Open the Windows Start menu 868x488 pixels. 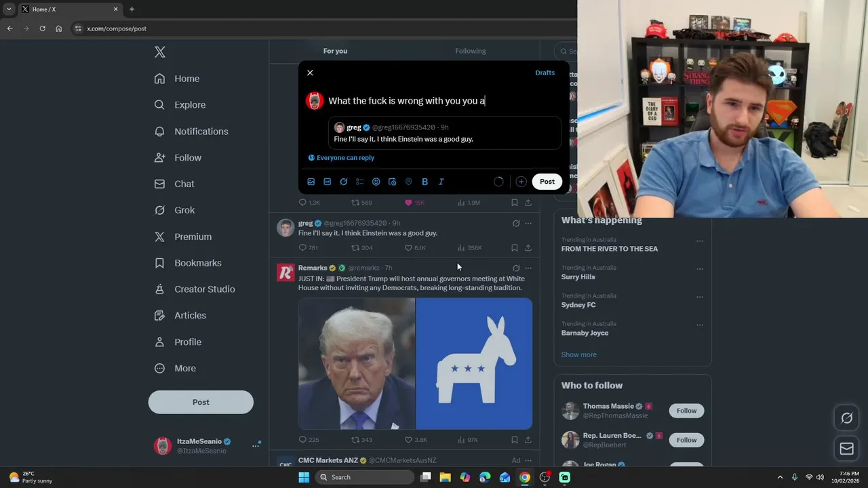304,477
